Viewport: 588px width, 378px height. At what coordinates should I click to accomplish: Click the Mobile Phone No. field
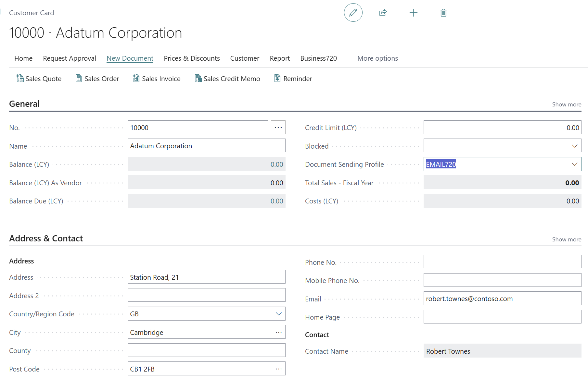point(502,280)
